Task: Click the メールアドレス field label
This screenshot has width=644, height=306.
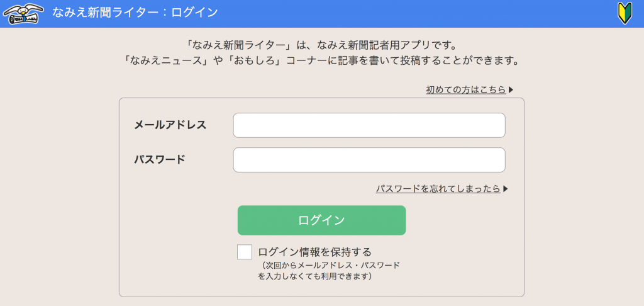Action: tap(170, 125)
